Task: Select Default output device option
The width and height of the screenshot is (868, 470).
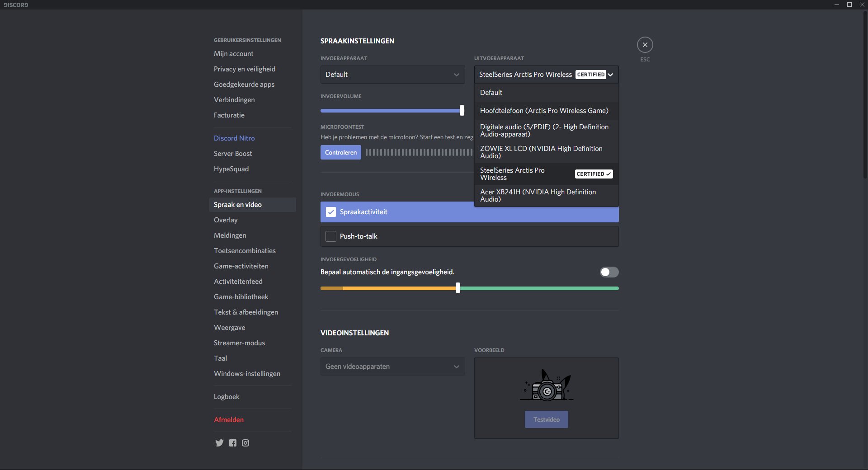Action: 546,93
